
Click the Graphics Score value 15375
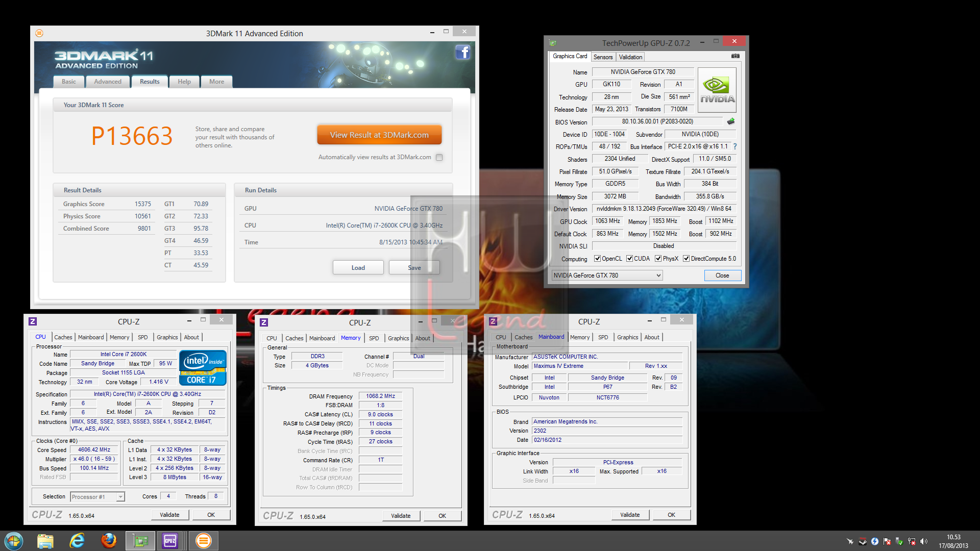143,204
